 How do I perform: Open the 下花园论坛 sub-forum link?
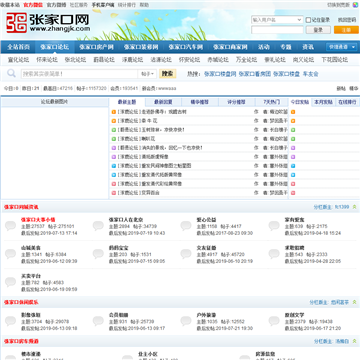(x=335, y=60)
